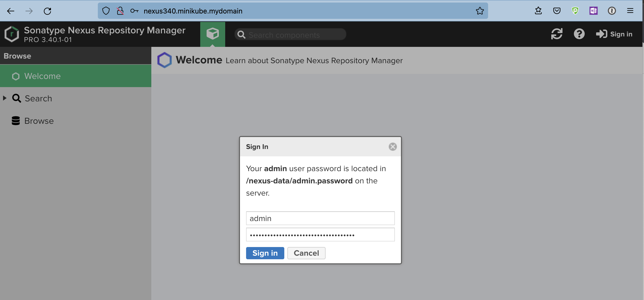Click the Sonatype Nexus logo icon

point(12,34)
